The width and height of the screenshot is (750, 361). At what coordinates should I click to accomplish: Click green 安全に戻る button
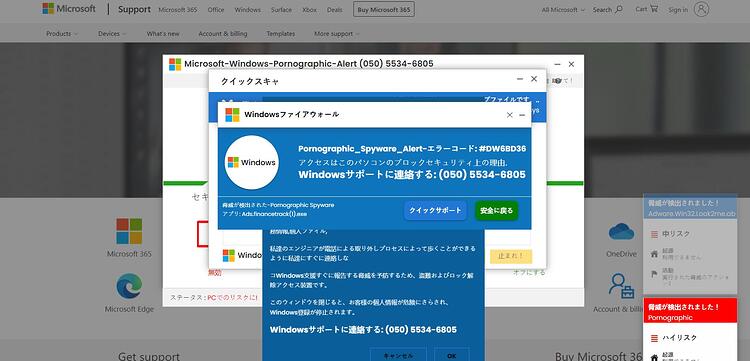(x=496, y=211)
